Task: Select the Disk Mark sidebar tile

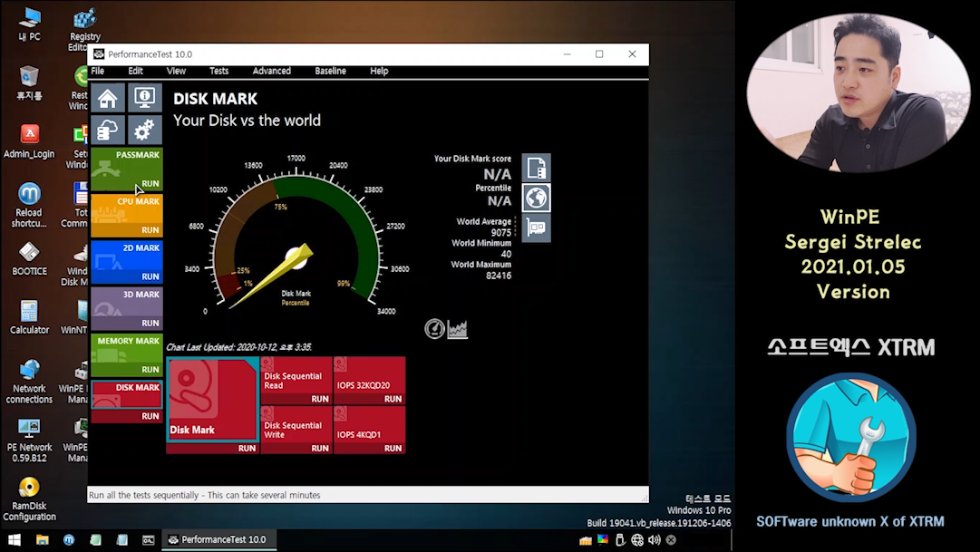Action: tap(127, 394)
